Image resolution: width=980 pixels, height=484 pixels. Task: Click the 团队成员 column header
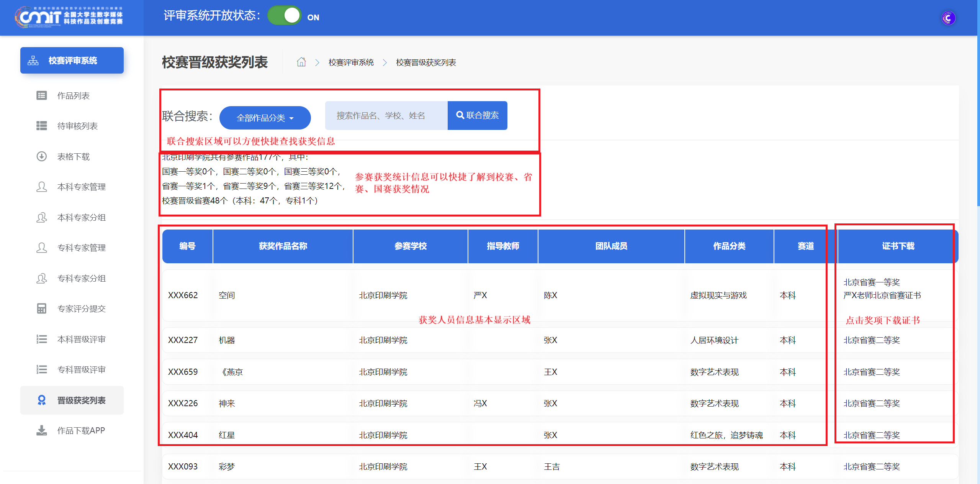pos(611,246)
